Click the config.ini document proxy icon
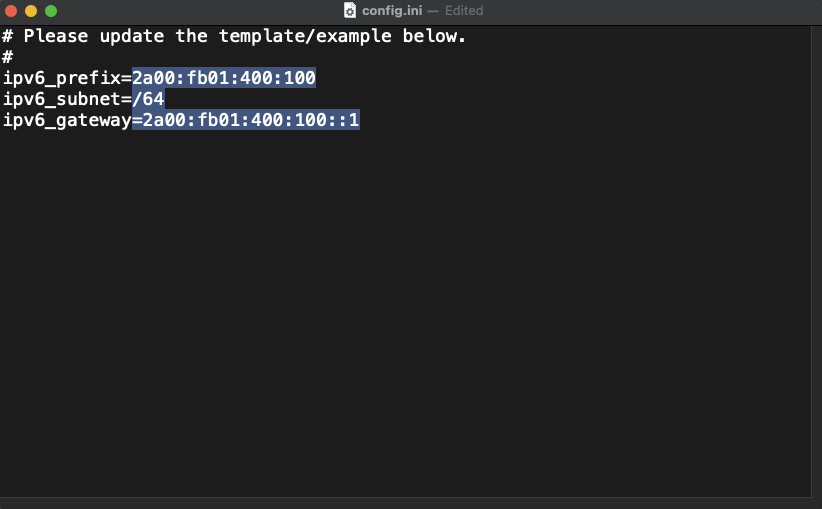Viewport: 822px width, 509px height. tap(350, 10)
